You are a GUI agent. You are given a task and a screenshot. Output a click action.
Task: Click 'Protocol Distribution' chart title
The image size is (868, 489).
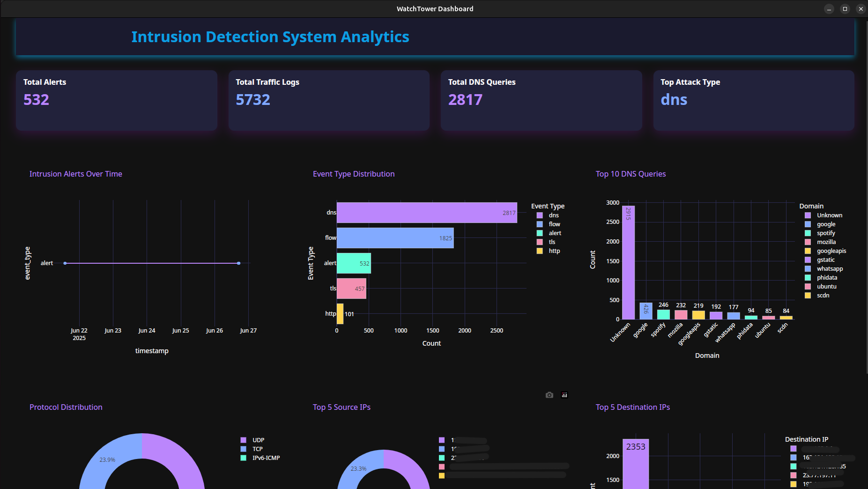click(x=66, y=407)
